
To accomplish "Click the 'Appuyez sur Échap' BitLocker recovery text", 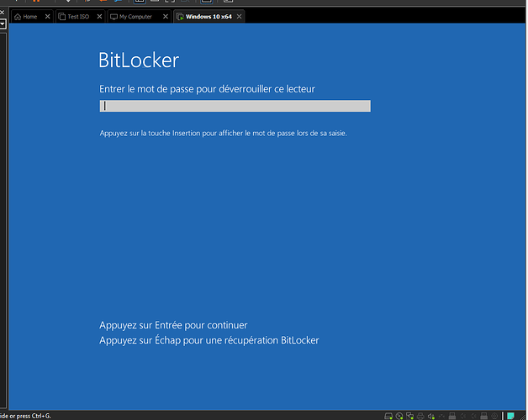I will [x=209, y=340].
